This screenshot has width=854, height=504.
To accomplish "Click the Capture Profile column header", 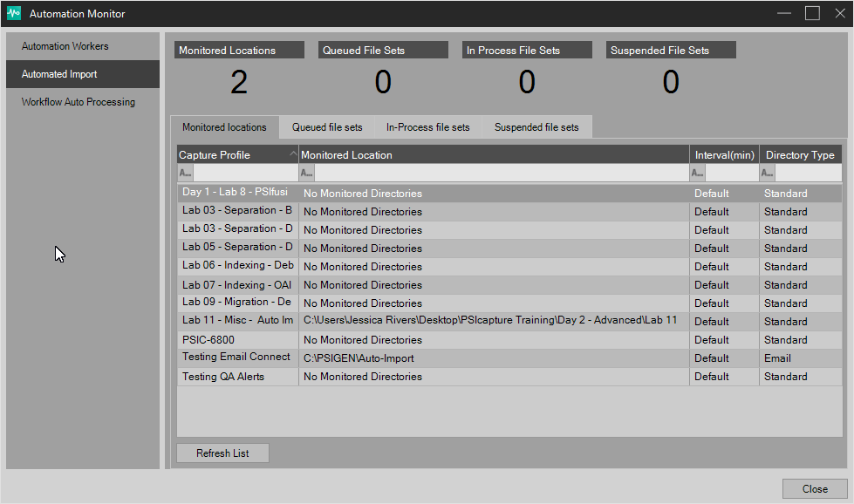I will 238,154.
